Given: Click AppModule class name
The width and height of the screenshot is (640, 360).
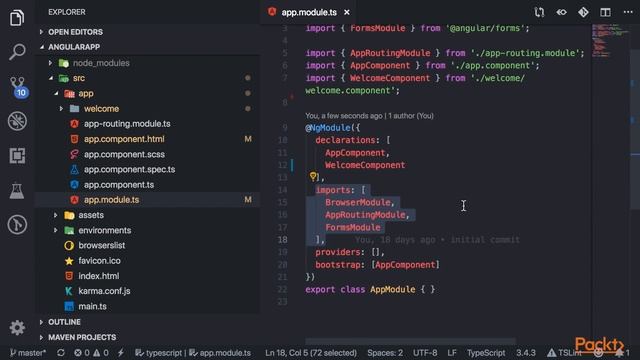Looking at the screenshot, I should [393, 289].
